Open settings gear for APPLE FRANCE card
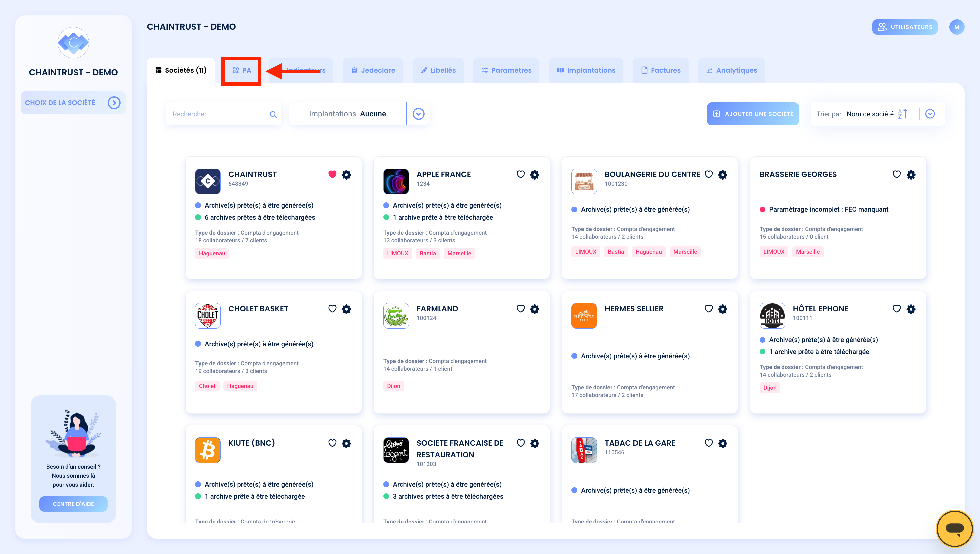The width and height of the screenshot is (980, 554). 535,175
